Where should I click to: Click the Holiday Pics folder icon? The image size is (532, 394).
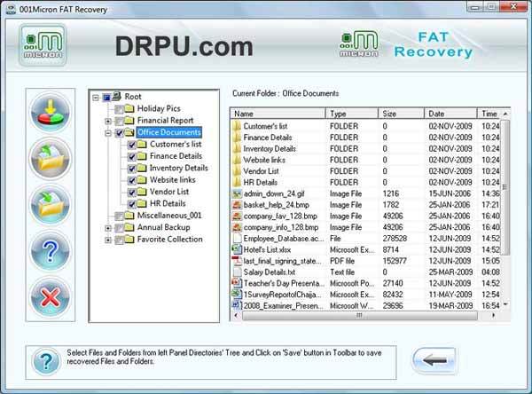point(129,108)
